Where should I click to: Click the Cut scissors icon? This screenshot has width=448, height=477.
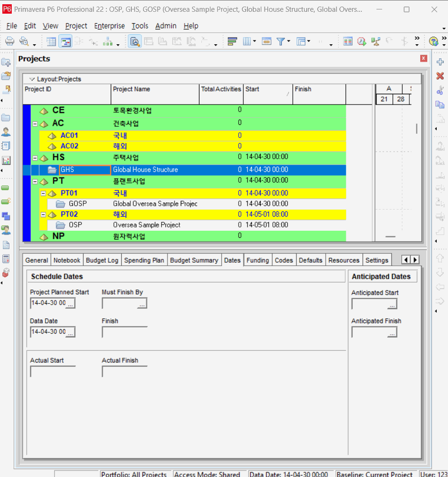[x=440, y=90]
